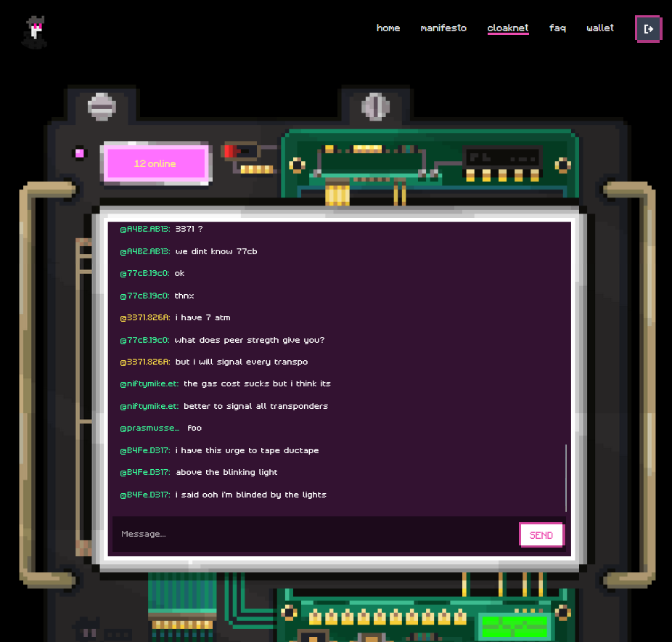Click the right metal screw on the device

375,106
